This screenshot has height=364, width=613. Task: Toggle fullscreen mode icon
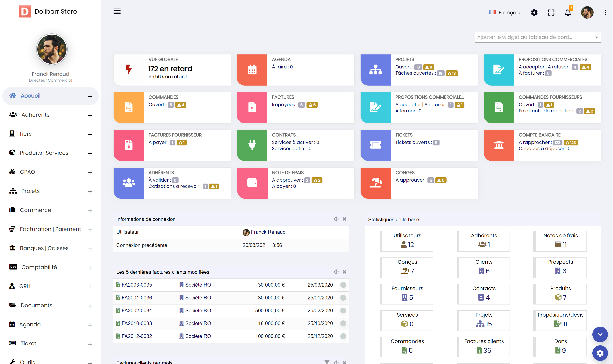tap(551, 12)
